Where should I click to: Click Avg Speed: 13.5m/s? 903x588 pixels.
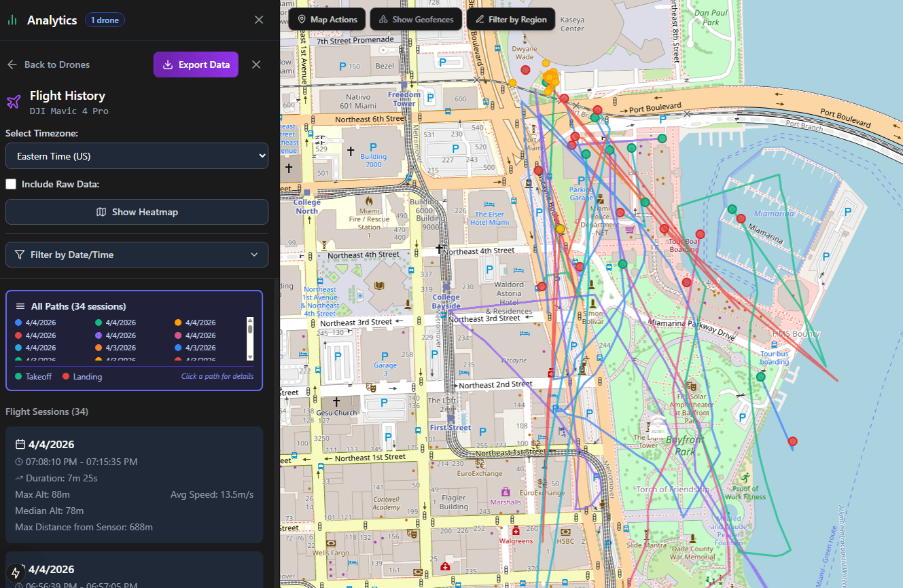pos(212,494)
